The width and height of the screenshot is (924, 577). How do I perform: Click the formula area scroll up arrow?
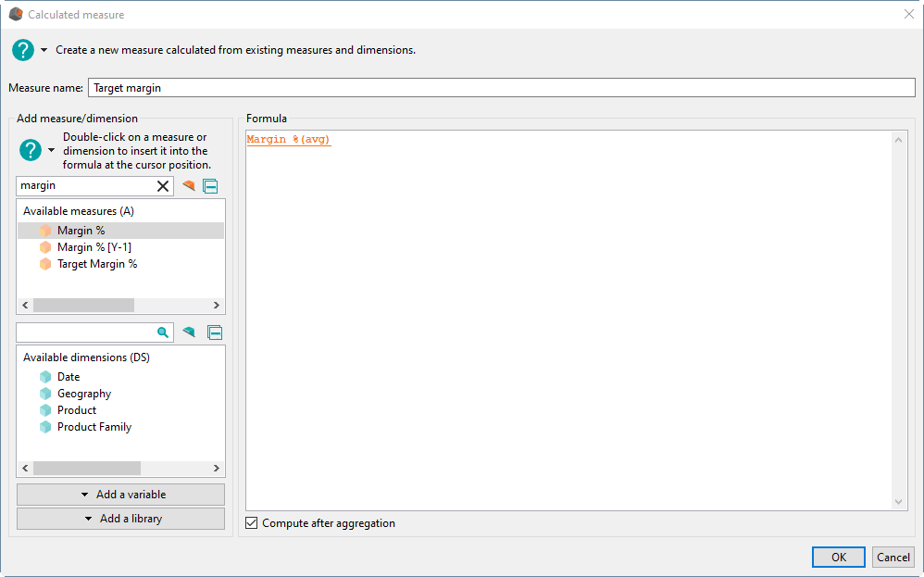click(898, 140)
